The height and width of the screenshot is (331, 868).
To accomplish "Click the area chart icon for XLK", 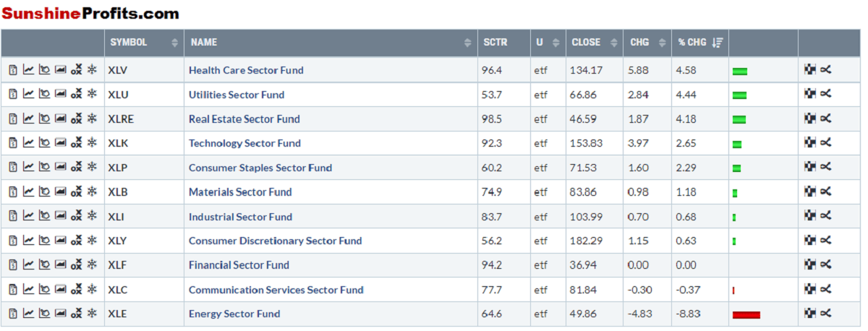I will (x=61, y=143).
